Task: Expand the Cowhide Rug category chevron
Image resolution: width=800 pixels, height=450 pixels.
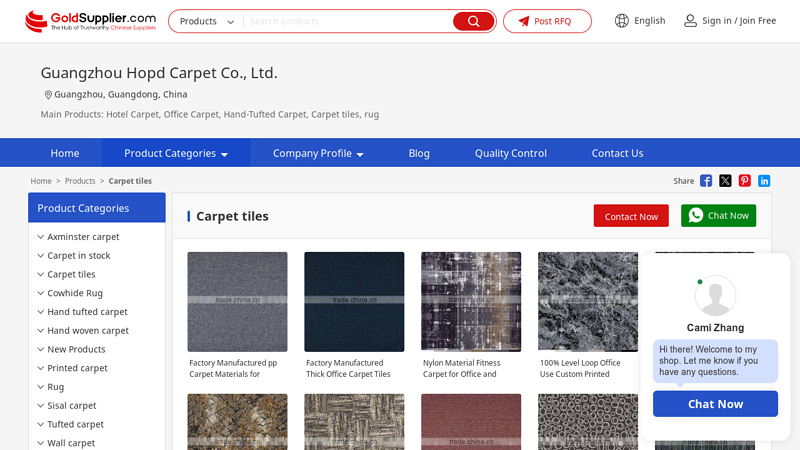Action: pos(40,293)
